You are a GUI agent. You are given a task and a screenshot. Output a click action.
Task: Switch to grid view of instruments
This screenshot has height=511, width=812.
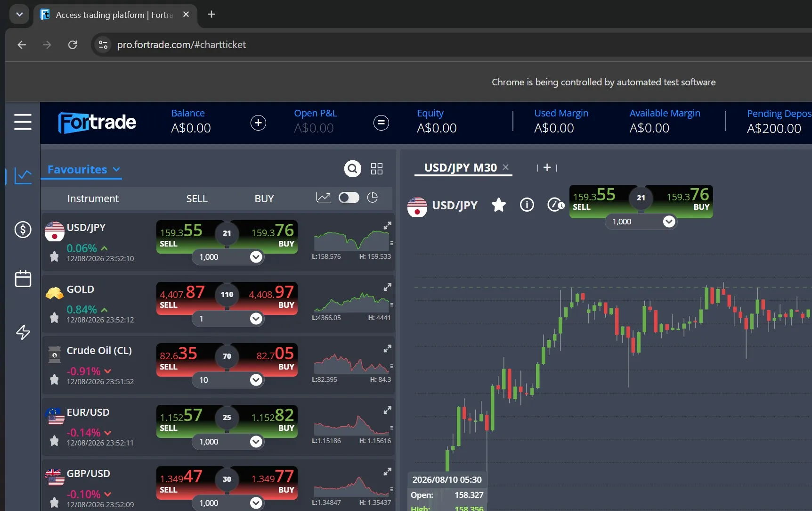(x=377, y=169)
